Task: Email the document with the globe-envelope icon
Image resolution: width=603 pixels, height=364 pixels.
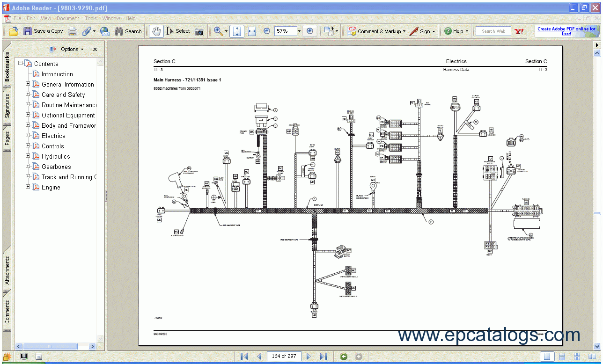Action: pos(105,31)
